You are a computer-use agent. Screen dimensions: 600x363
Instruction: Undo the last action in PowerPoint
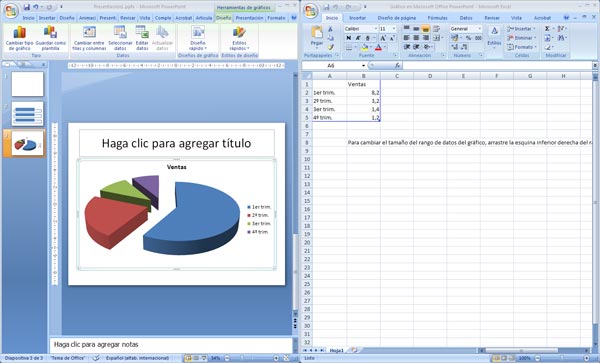36,7
